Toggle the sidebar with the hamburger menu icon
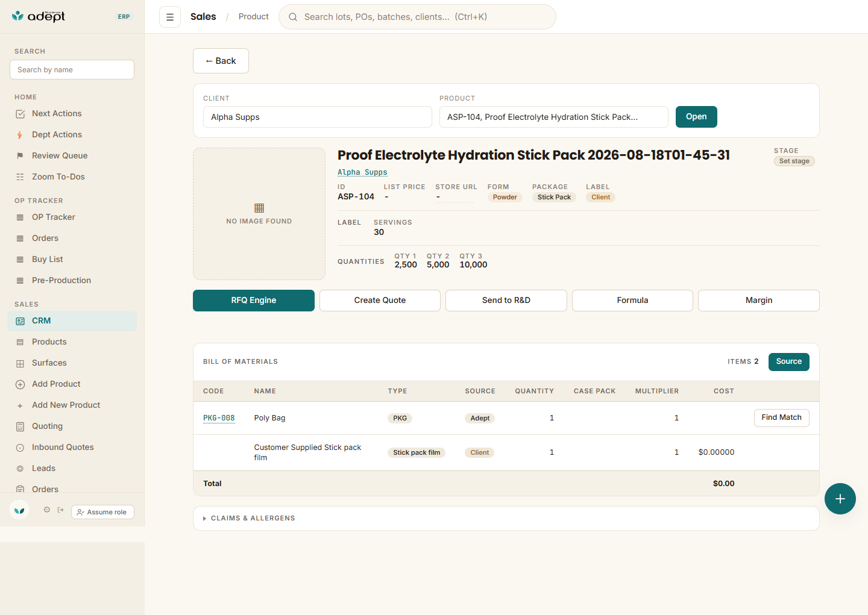The height and width of the screenshot is (615, 868). (x=170, y=17)
